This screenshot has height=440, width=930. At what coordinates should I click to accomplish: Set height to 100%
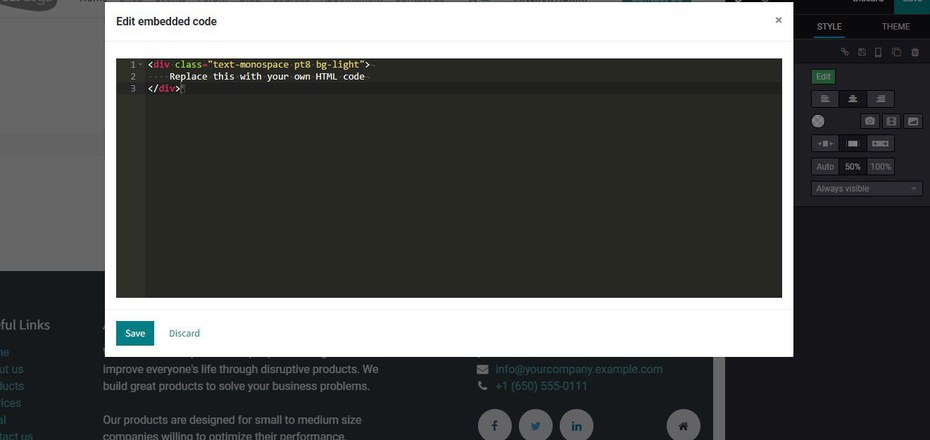pos(881,167)
